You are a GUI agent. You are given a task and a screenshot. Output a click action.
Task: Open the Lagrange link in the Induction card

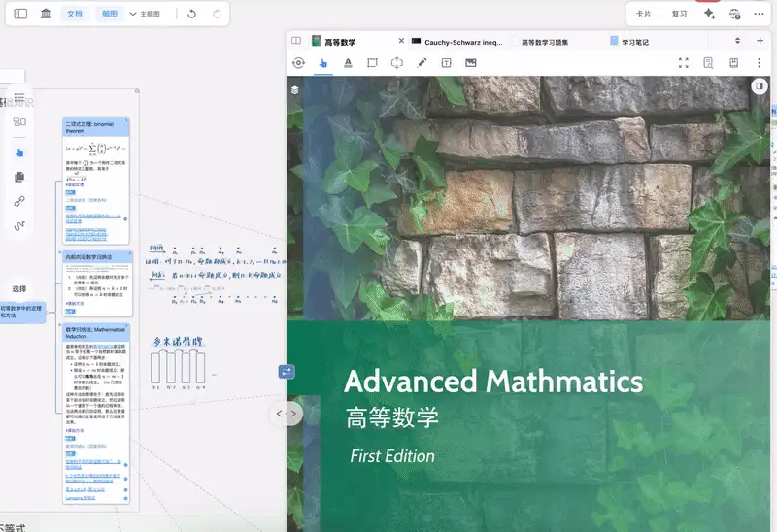81,498
